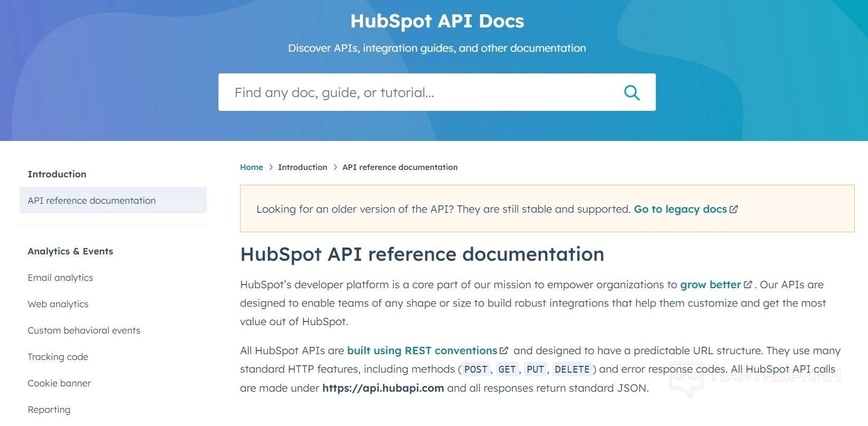The image size is (868, 426).
Task: Open Web analytics in the sidebar
Action: pyautogui.click(x=58, y=304)
